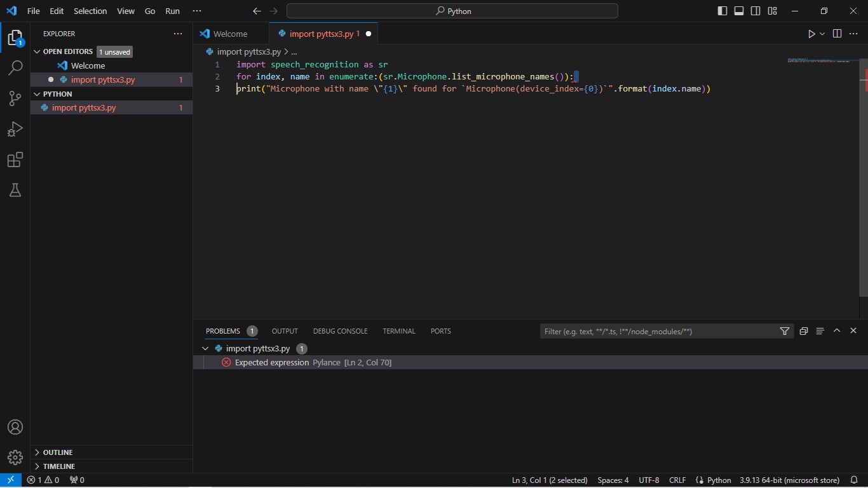Click the remote window icon in status bar

11,480
